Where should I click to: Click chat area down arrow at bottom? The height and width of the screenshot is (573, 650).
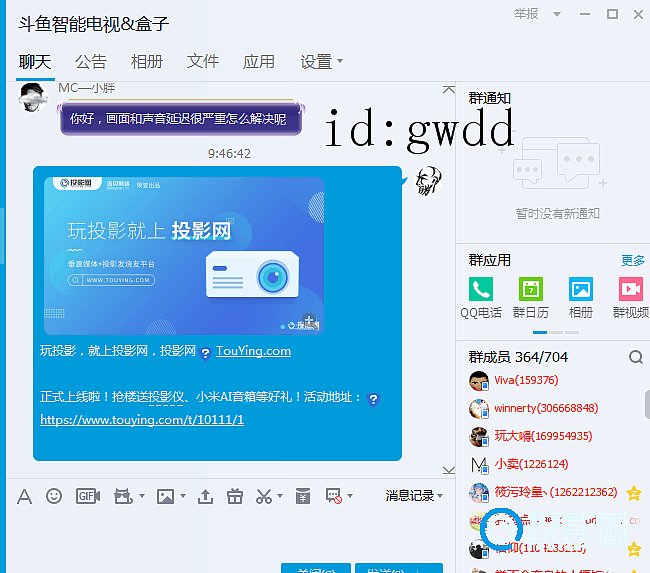pyautogui.click(x=448, y=470)
